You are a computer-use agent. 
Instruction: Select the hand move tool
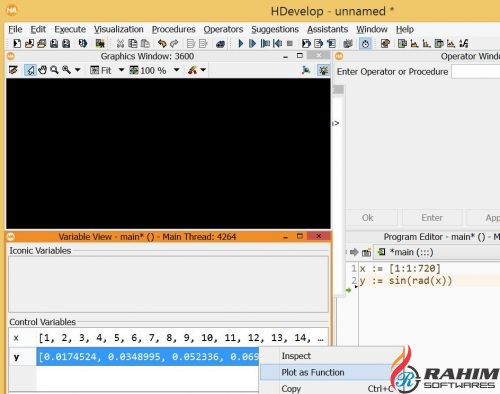42,70
